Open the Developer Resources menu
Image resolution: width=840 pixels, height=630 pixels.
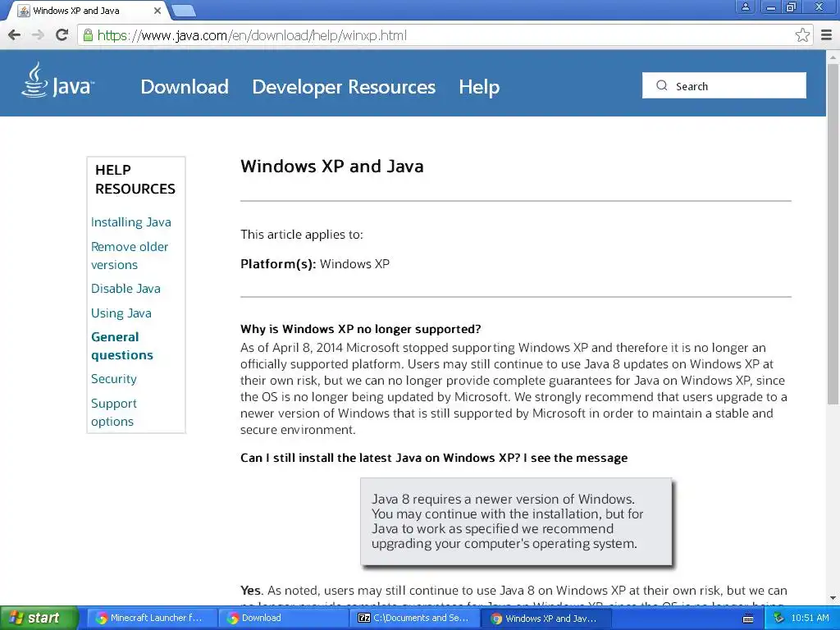[344, 87]
